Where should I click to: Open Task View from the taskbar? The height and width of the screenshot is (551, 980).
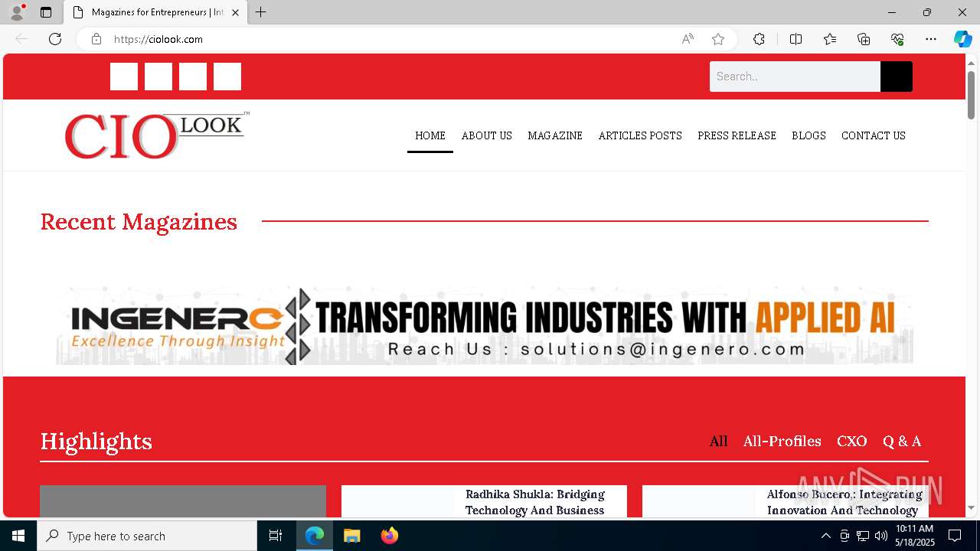276,536
